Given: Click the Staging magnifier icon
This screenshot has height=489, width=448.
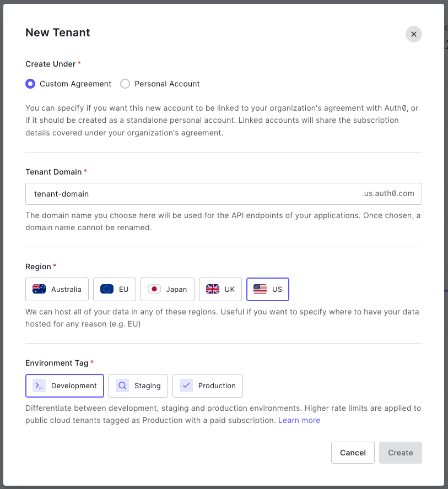Looking at the screenshot, I should click(x=122, y=385).
